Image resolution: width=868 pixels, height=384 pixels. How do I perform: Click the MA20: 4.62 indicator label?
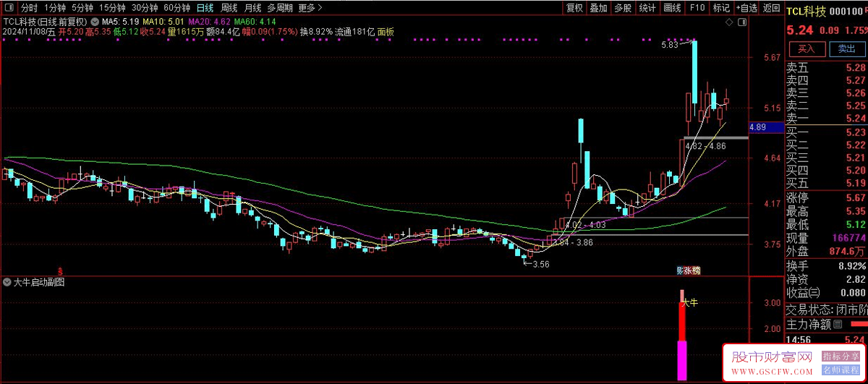click(210, 22)
